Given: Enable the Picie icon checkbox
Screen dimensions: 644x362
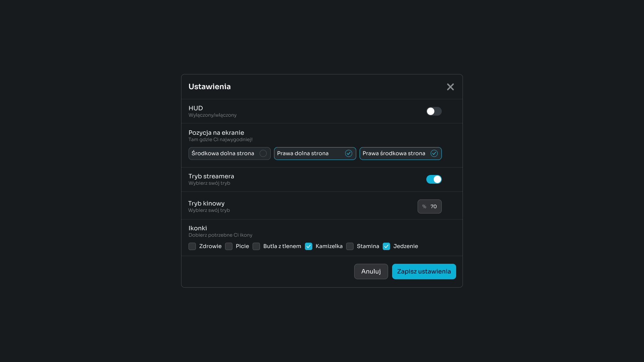Looking at the screenshot, I should (x=229, y=246).
